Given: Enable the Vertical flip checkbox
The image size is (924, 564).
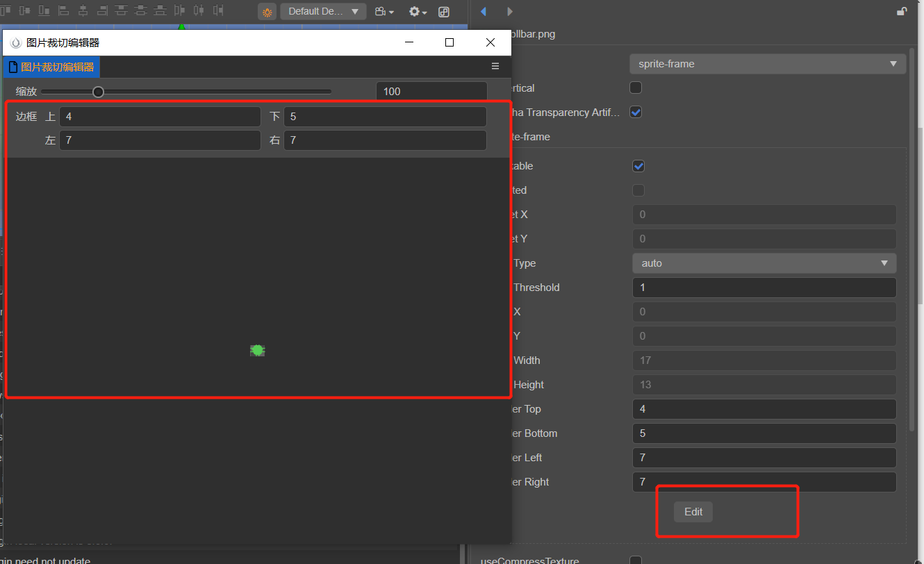Looking at the screenshot, I should 636,88.
